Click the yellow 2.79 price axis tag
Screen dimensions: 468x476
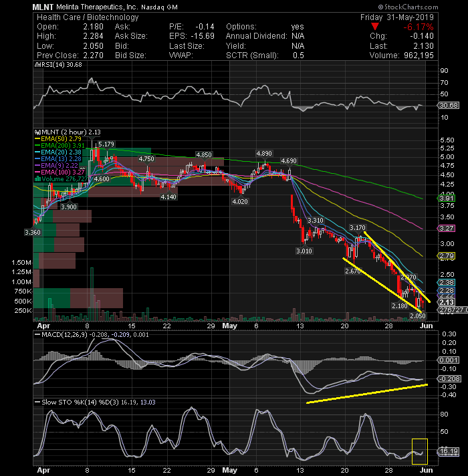coord(446,256)
